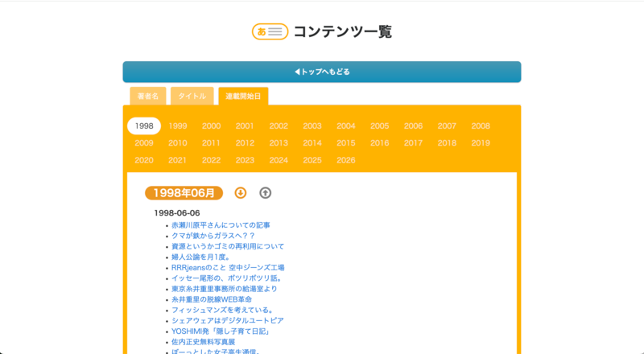
Task: Select year 1998
Action: 144,126
